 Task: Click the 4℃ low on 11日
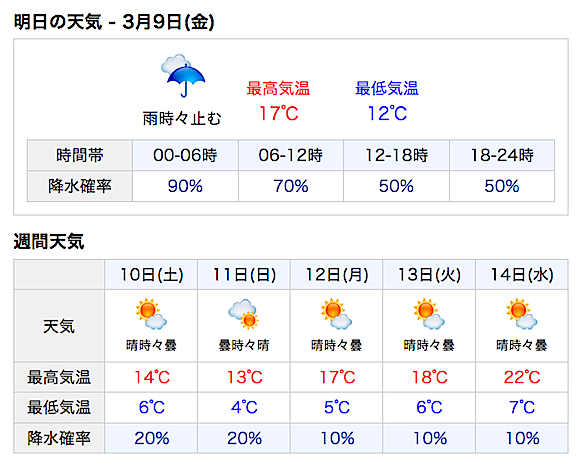(x=244, y=407)
